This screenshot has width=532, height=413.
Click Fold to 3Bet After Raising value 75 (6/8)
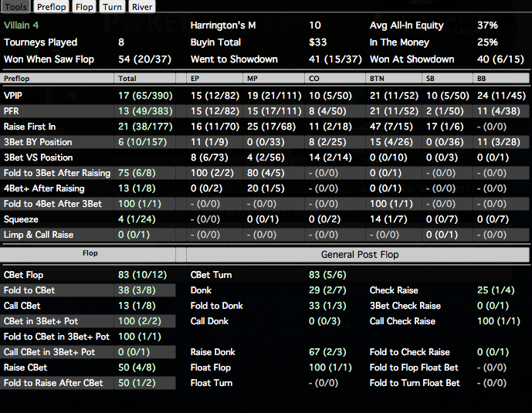click(x=137, y=173)
